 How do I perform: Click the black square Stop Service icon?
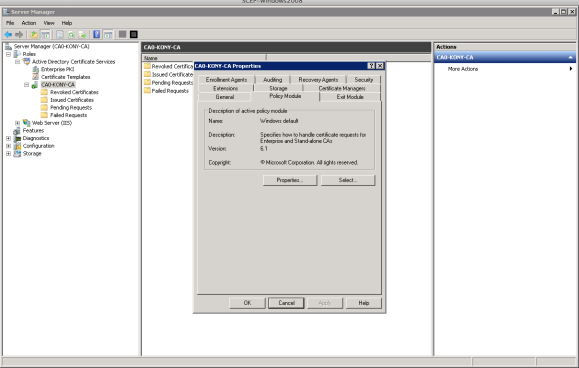point(134,34)
